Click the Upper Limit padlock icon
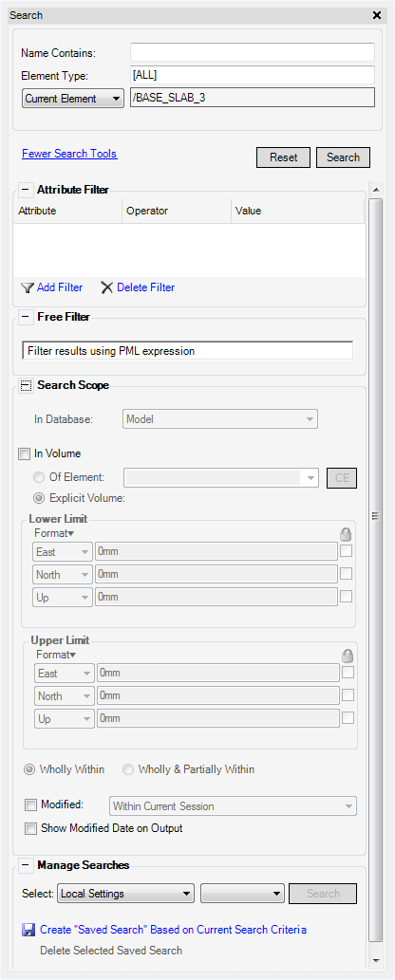395x980 pixels. 348,655
